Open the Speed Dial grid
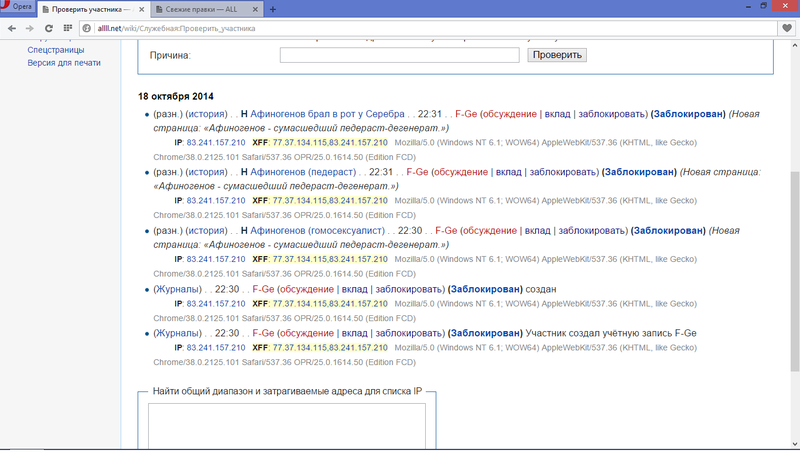This screenshot has width=800, height=460. pyautogui.click(x=67, y=29)
